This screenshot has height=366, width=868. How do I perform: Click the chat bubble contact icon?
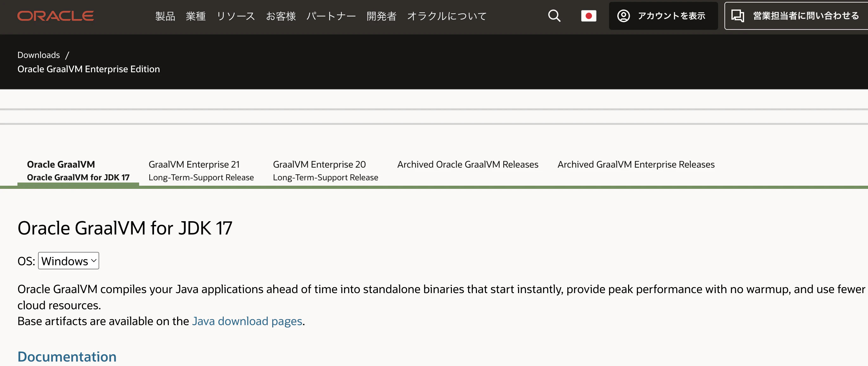click(x=737, y=16)
